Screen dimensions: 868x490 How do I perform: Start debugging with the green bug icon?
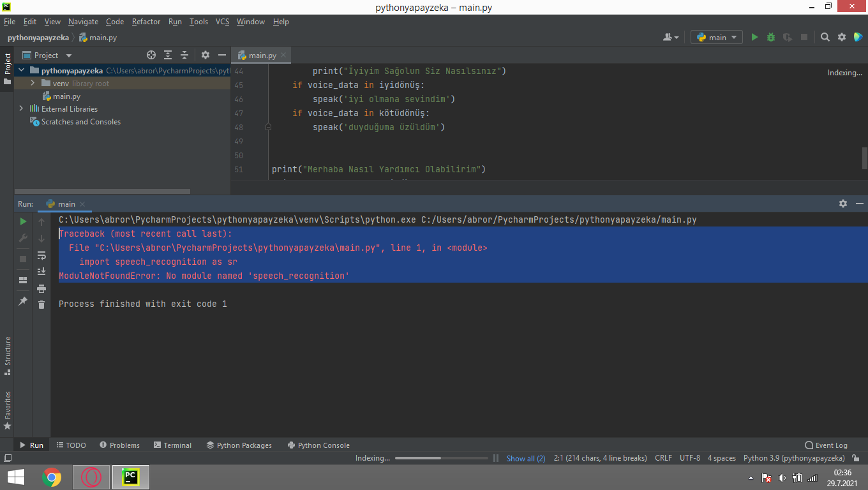771,38
